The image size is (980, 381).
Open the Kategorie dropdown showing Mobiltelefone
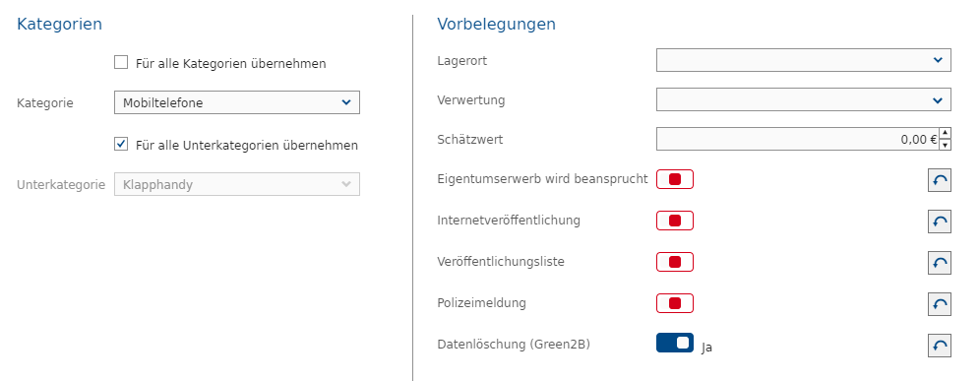pyautogui.click(x=237, y=102)
